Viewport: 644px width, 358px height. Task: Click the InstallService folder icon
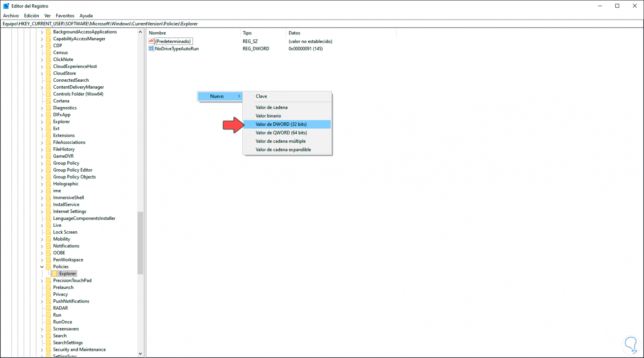click(48, 204)
